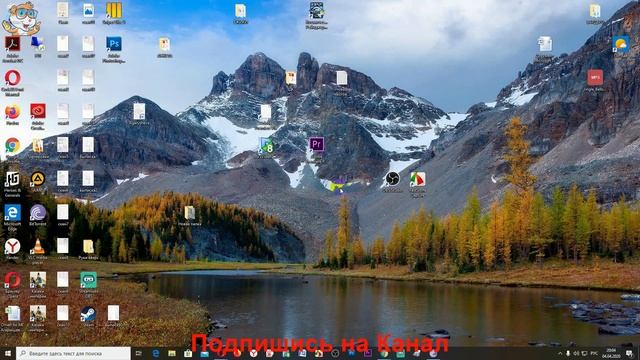Open the VLC media player shortcut

click(x=38, y=246)
